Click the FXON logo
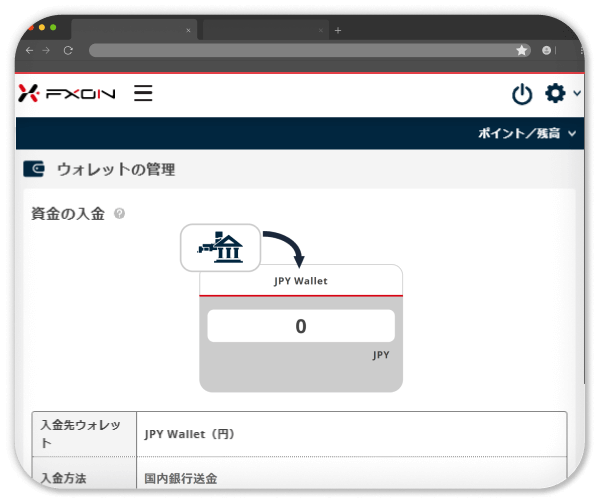The width and height of the screenshot is (600, 504). (x=67, y=93)
